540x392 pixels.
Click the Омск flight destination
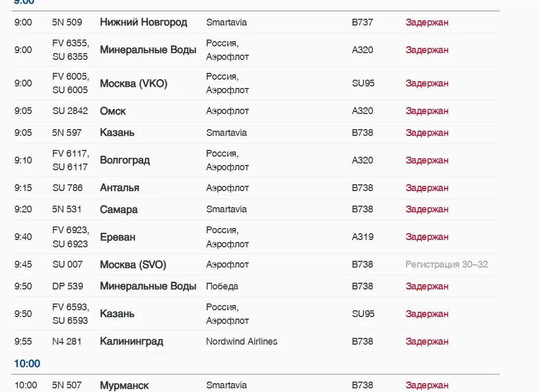tap(112, 111)
